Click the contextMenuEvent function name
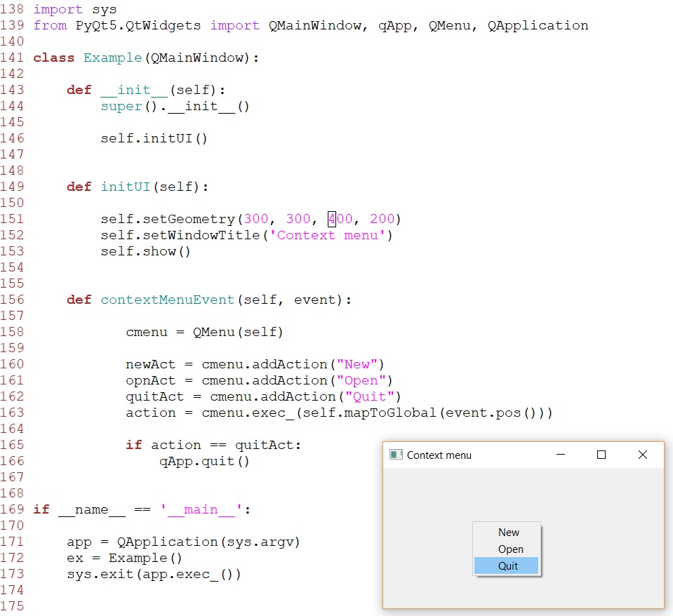 tap(168, 300)
